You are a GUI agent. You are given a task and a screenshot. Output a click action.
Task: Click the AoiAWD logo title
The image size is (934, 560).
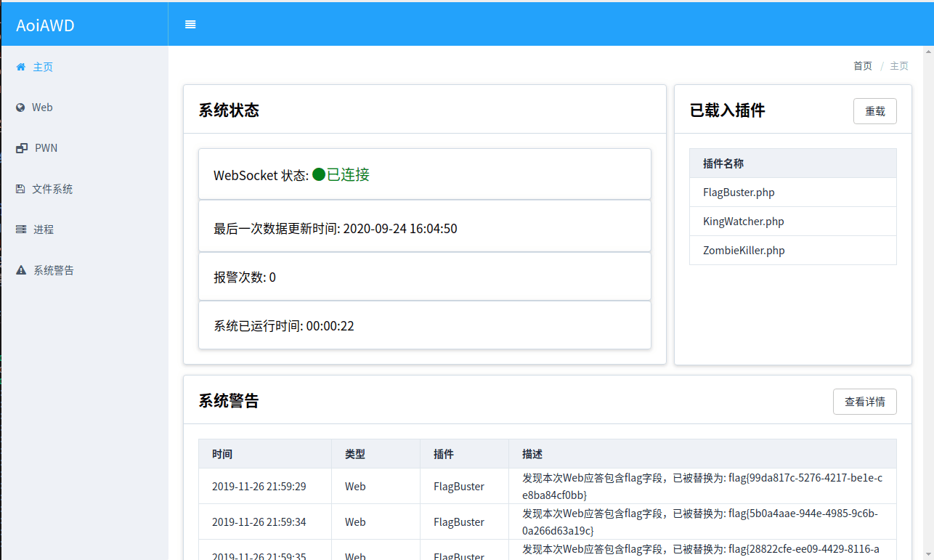point(45,25)
